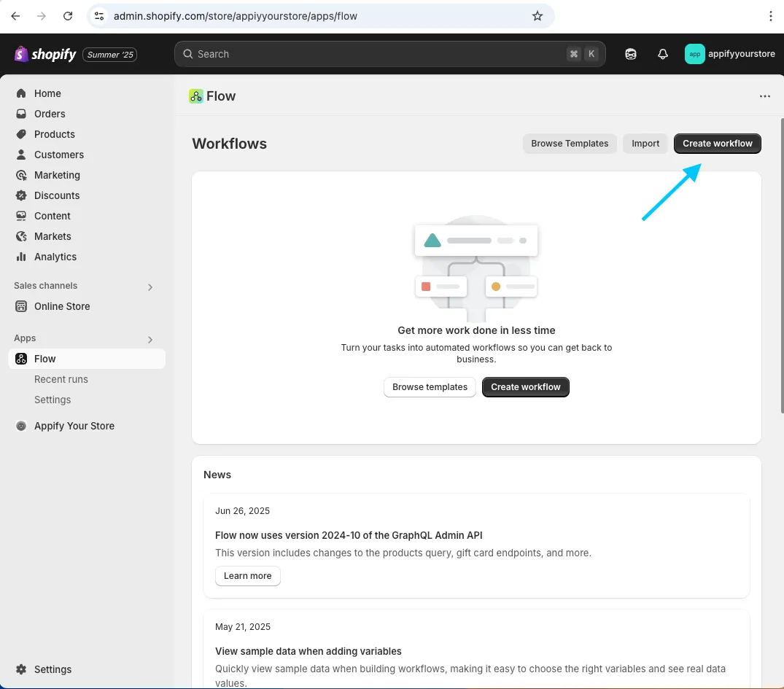The width and height of the screenshot is (784, 689).
Task: Open the Flow page three-dot menu
Action: (765, 96)
